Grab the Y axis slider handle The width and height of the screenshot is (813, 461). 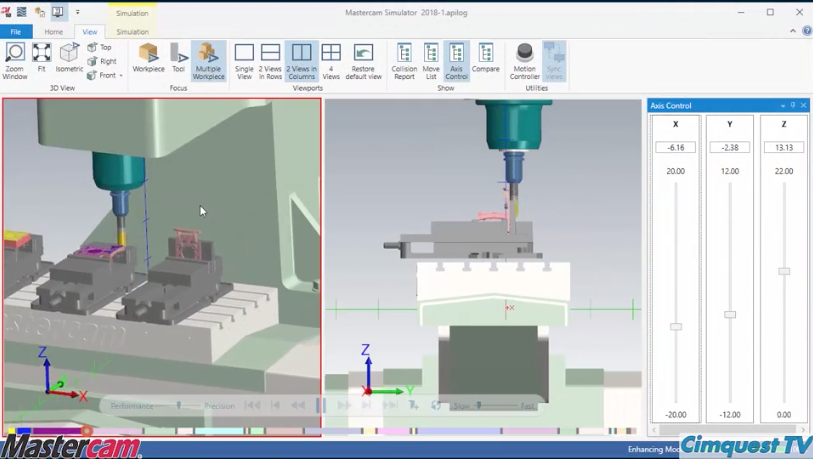tap(730, 315)
